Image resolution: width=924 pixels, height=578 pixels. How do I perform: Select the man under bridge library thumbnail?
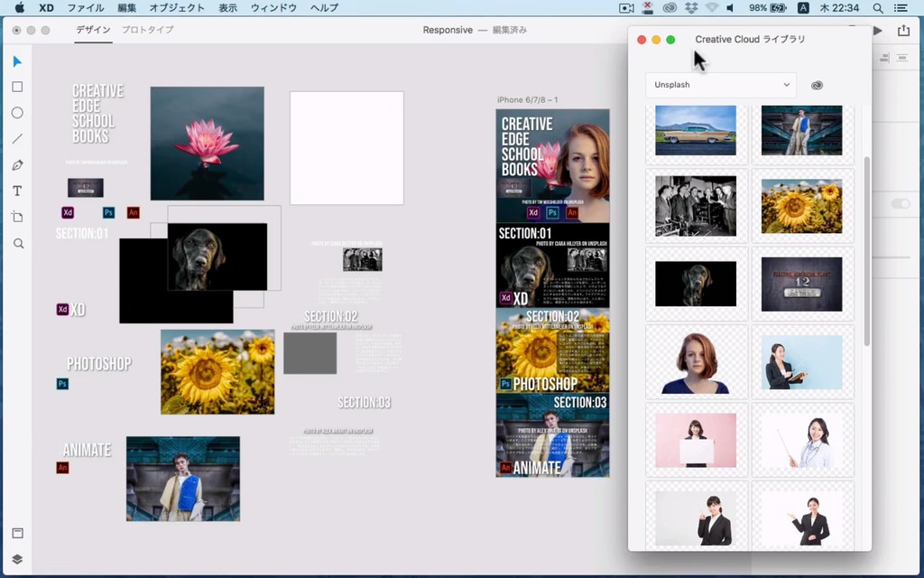tap(802, 130)
